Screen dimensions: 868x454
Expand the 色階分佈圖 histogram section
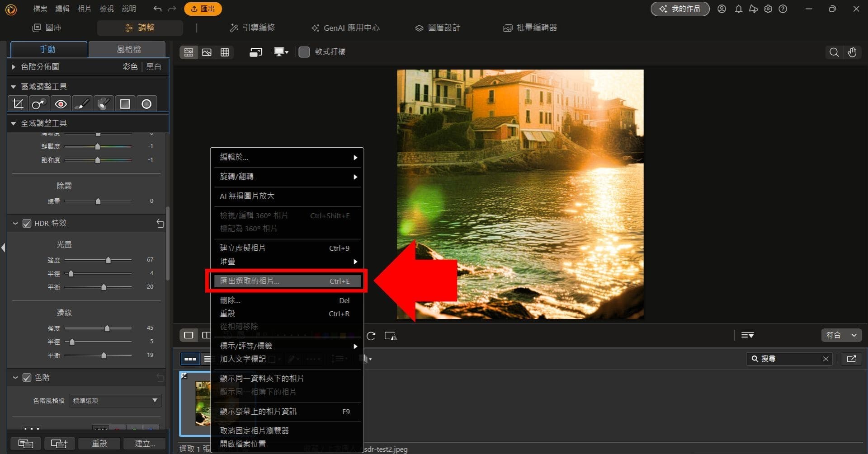13,66
